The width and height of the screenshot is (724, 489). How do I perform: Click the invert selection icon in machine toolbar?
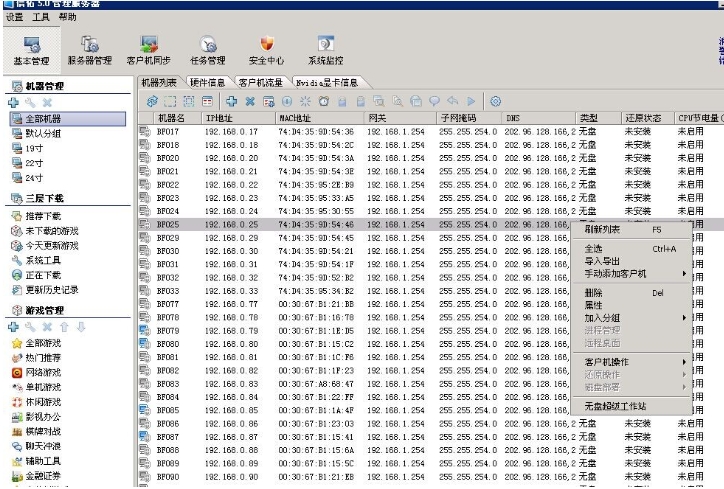189,101
